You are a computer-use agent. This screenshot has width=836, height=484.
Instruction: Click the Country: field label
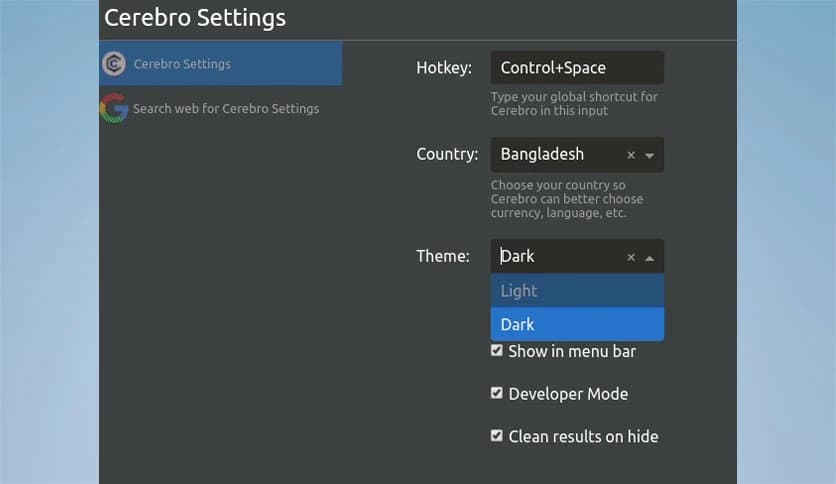[447, 155]
